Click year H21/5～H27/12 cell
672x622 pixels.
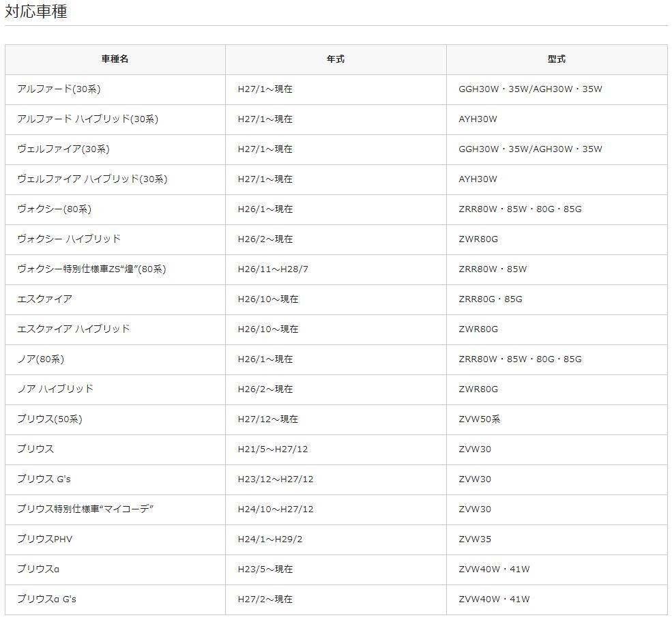[x=336, y=449]
